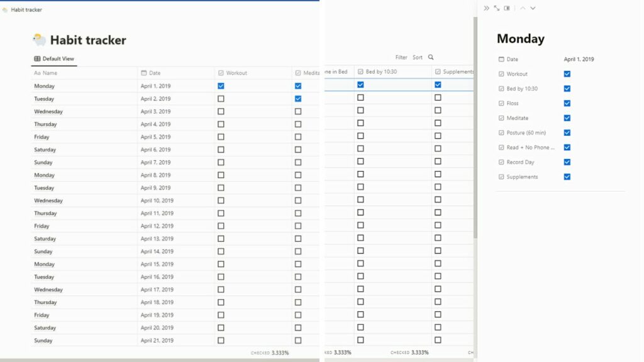The image size is (644, 362).
Task: Check the Workout box for Tuesday April 2
Action: click(x=219, y=99)
